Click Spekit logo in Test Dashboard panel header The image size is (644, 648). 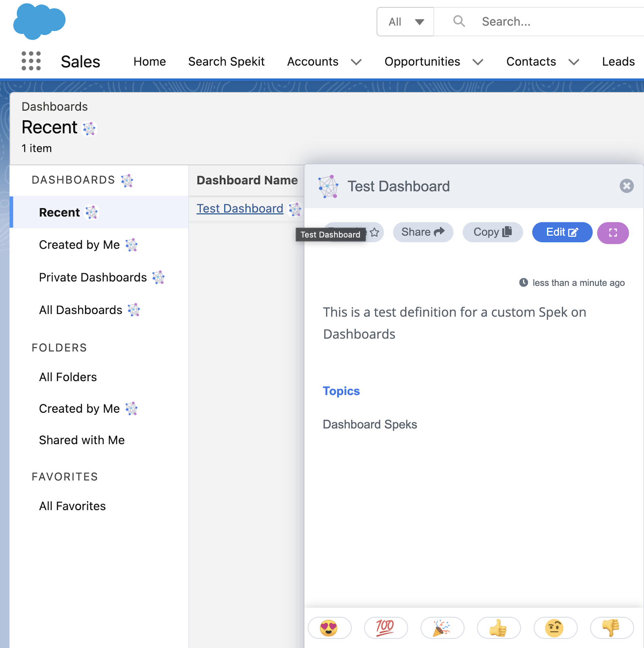[328, 186]
